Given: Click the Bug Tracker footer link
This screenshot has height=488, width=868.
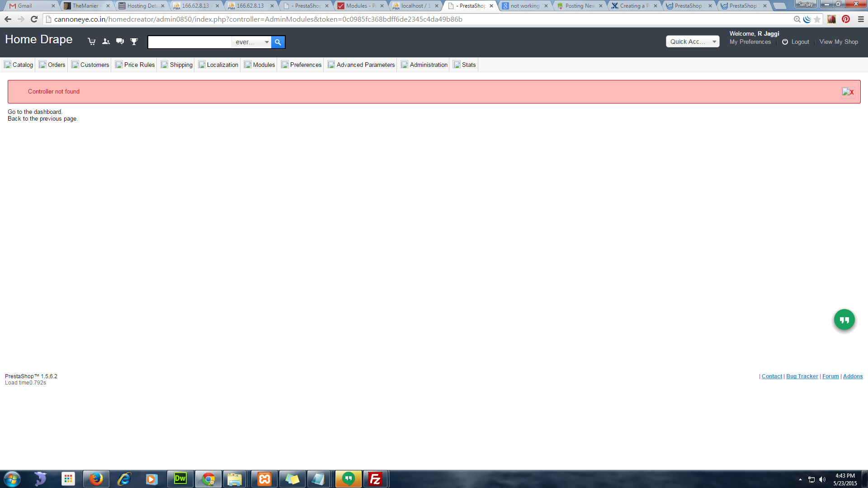Looking at the screenshot, I should click(x=802, y=376).
